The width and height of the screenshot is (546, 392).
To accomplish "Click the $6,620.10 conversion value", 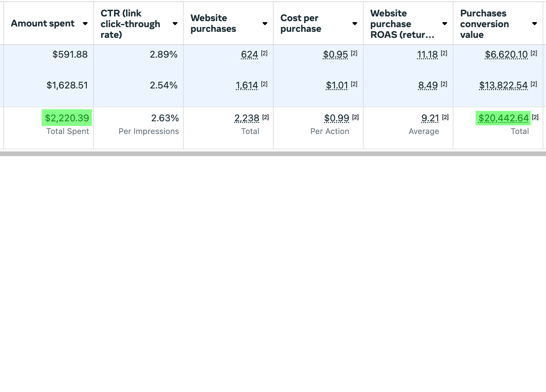I will 506,55.
